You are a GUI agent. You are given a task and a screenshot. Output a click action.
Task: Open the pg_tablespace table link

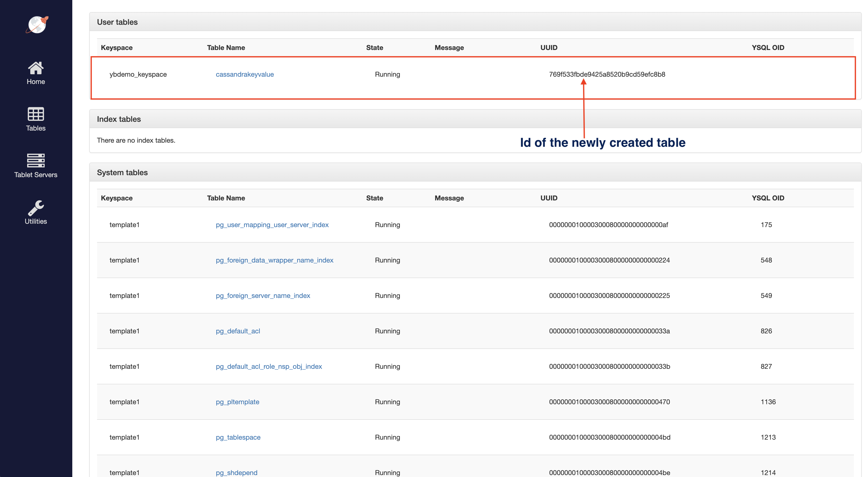click(x=238, y=437)
